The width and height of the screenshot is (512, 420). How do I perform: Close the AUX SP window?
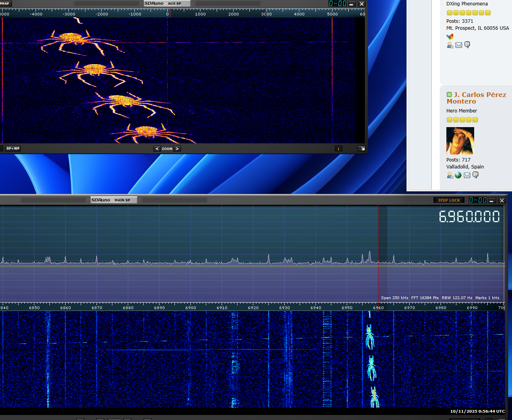coord(361,3)
